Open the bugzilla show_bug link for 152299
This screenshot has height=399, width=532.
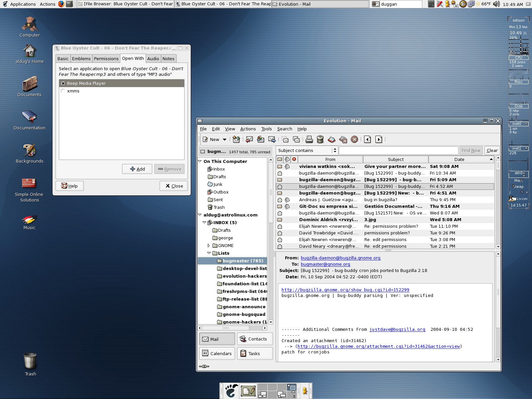[x=345, y=290]
